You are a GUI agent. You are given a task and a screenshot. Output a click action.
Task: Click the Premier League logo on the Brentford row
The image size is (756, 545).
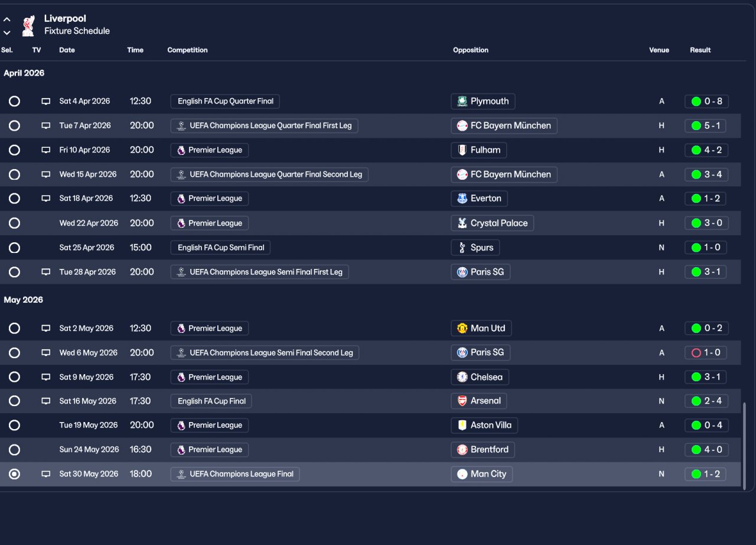click(x=181, y=450)
